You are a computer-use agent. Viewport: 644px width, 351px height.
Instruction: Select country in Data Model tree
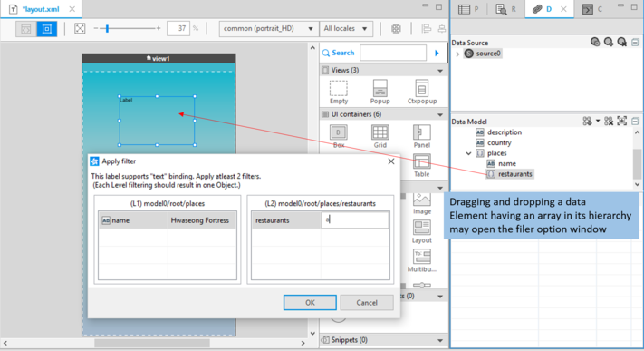click(494, 142)
